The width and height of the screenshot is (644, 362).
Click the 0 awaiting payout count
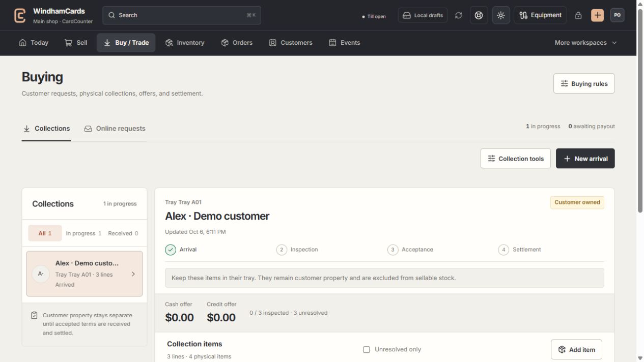pyautogui.click(x=592, y=127)
